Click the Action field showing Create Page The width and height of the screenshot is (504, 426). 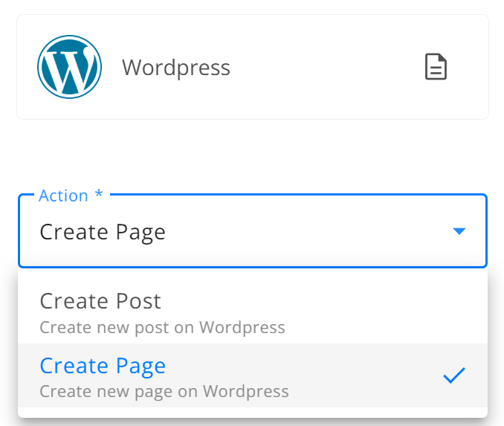click(x=253, y=231)
